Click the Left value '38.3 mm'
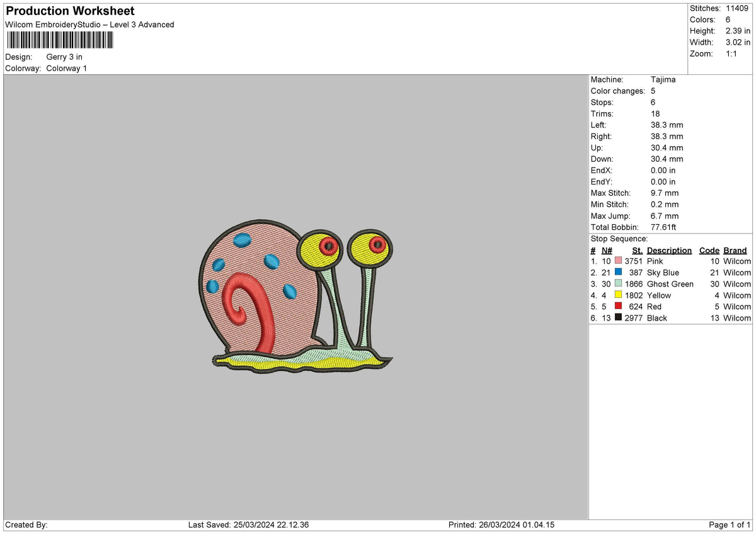 point(667,125)
